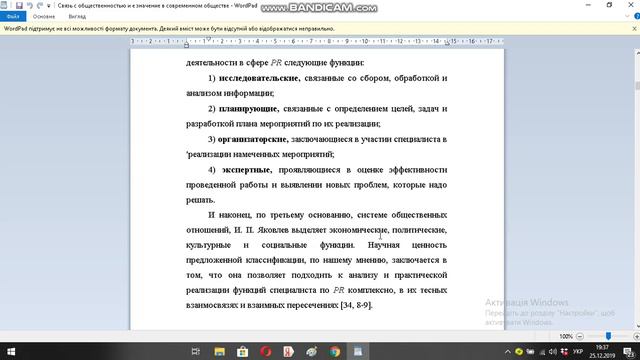Screen dimensions: 640x360
Task: Click the scrollbar down arrow
Action: click(x=638, y=327)
